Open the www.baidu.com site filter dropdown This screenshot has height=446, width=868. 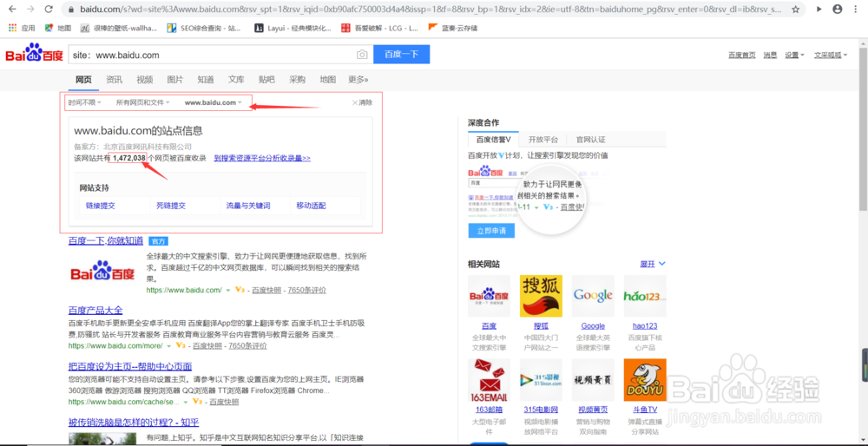(x=214, y=102)
